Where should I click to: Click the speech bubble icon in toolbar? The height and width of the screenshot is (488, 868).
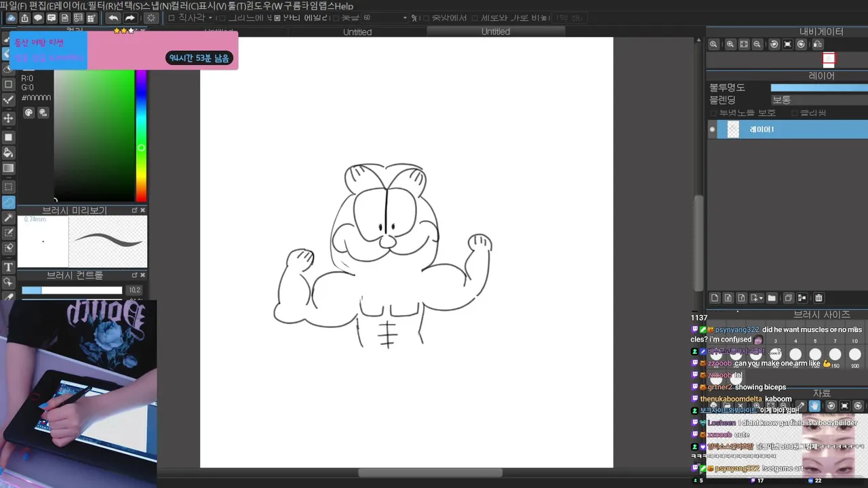coord(38,18)
